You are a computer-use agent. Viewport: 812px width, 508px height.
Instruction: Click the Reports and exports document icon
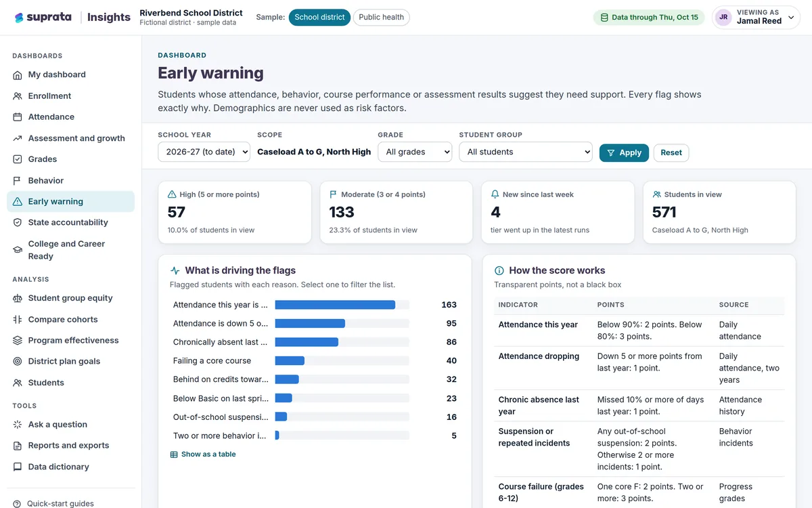(18, 446)
